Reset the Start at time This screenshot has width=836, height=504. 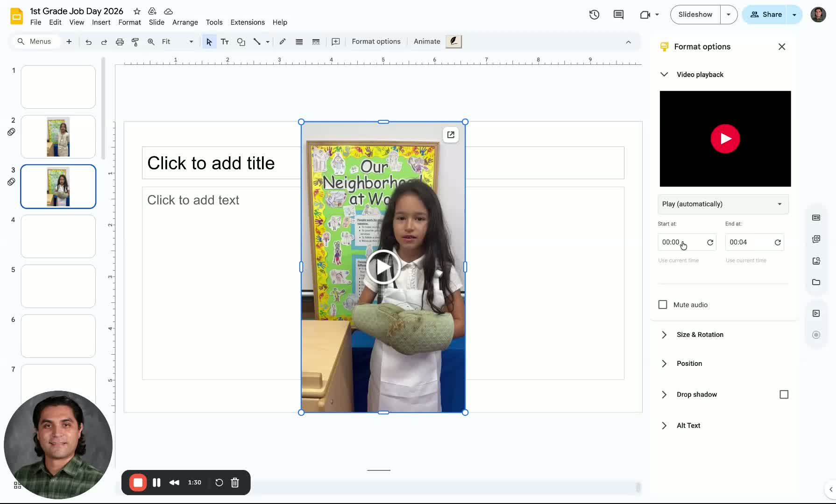pyautogui.click(x=710, y=242)
